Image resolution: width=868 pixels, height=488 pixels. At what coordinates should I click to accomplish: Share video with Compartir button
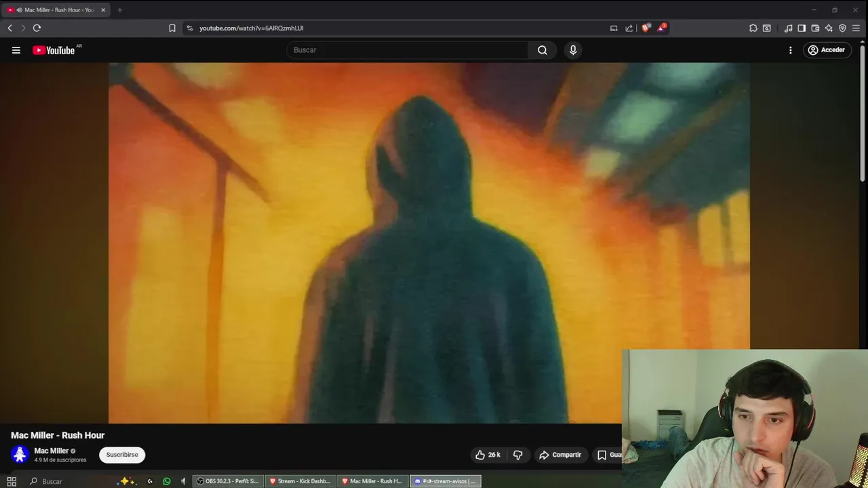tap(560, 455)
